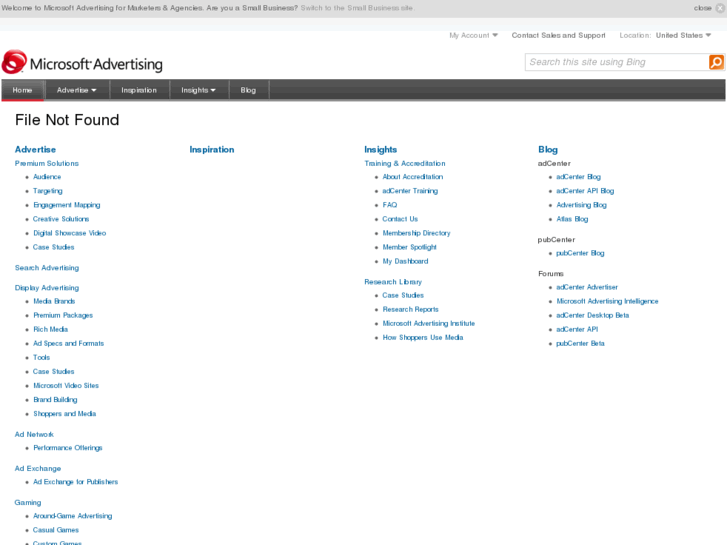Open Member Spotlight link
The image size is (727, 545).
410,247
